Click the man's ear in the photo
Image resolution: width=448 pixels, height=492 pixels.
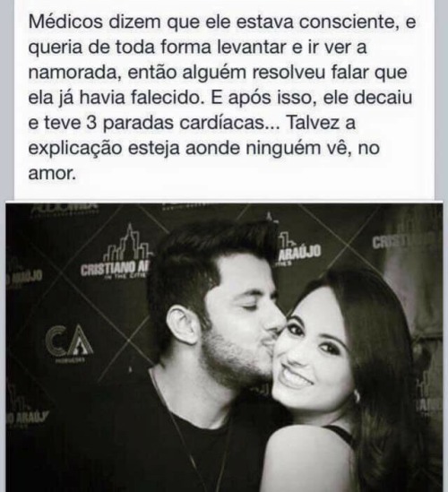click(x=183, y=324)
